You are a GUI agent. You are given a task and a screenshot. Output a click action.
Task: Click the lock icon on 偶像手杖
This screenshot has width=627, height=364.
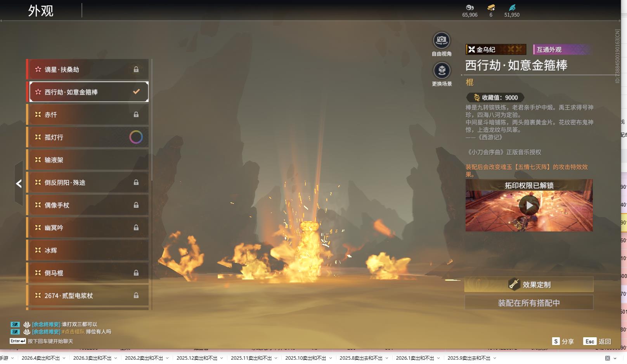136,205
